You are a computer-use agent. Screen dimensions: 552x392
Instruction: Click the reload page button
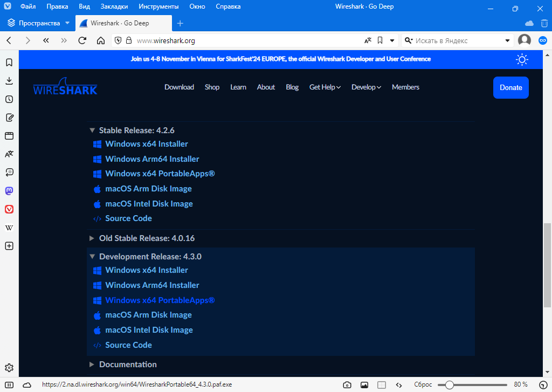[82, 40]
